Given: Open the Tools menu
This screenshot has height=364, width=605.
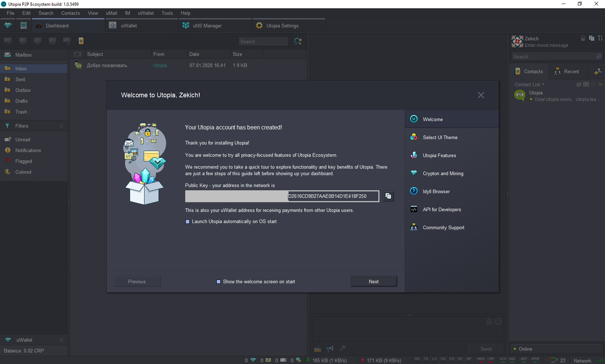Looking at the screenshot, I should point(167,13).
